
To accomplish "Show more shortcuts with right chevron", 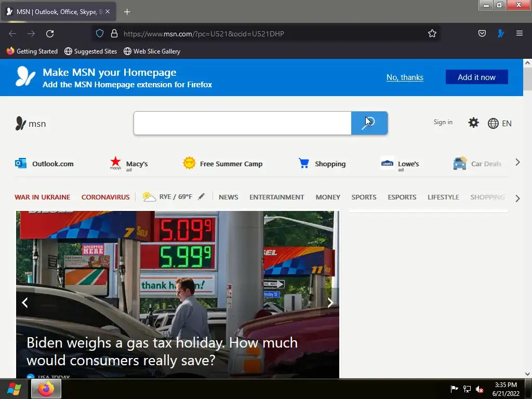I will click(517, 162).
